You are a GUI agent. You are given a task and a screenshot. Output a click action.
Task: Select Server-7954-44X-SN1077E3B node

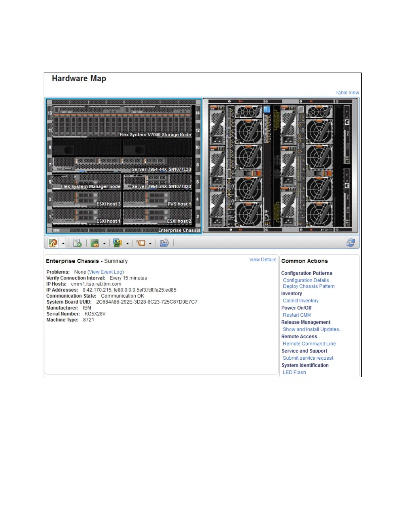coord(122,165)
